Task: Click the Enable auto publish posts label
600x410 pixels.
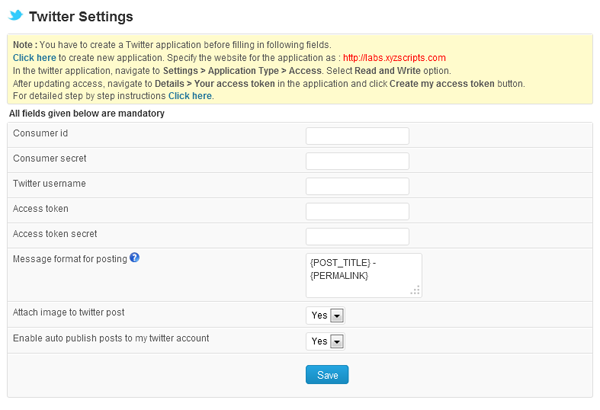Action: click(x=111, y=338)
